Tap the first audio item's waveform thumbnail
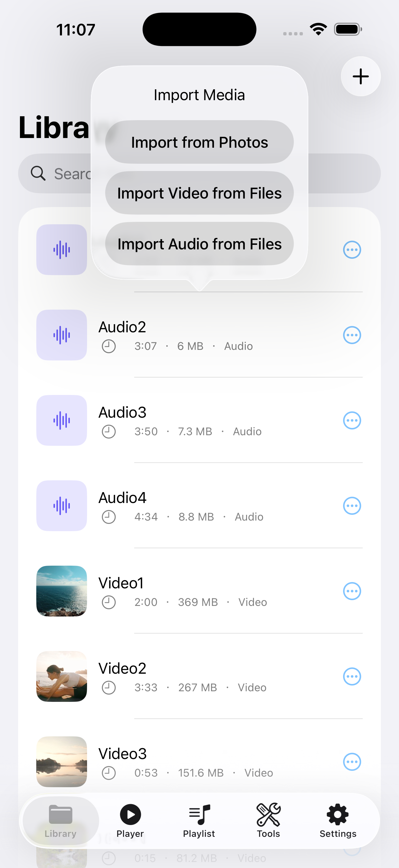 point(62,250)
